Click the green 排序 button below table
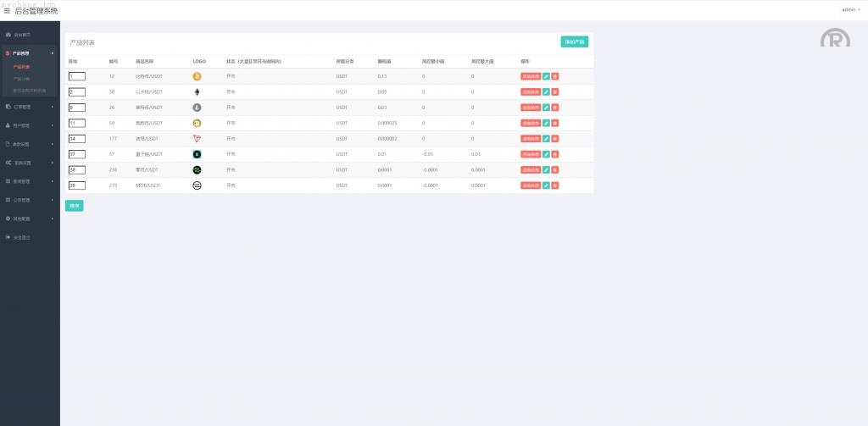868x426 pixels. pyautogui.click(x=74, y=205)
